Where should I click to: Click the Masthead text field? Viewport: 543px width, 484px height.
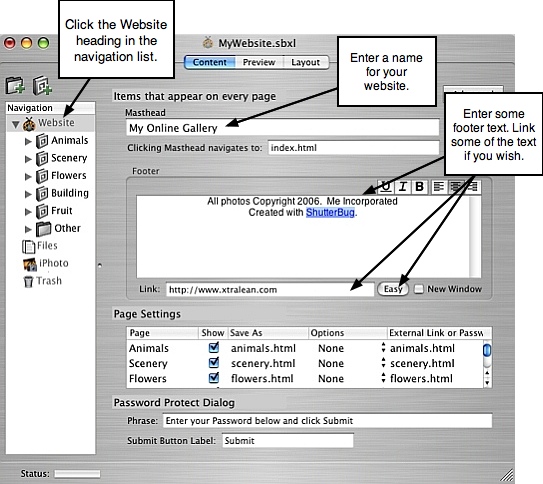pos(283,128)
